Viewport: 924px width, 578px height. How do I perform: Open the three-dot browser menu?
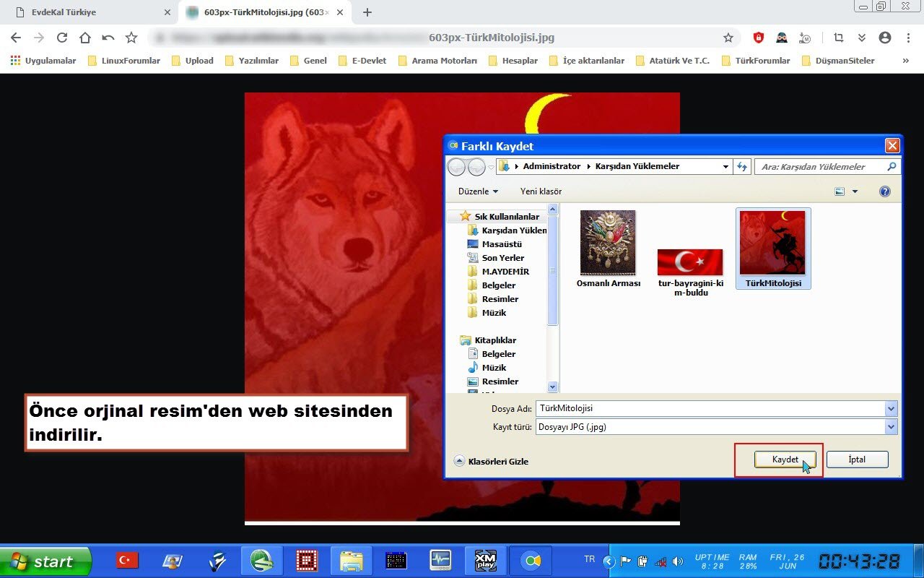point(908,38)
